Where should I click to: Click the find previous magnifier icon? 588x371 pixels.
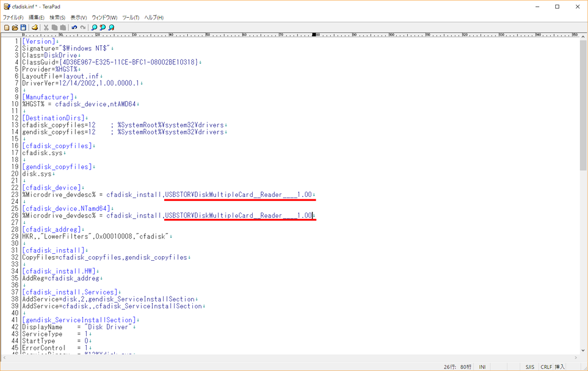coord(102,28)
